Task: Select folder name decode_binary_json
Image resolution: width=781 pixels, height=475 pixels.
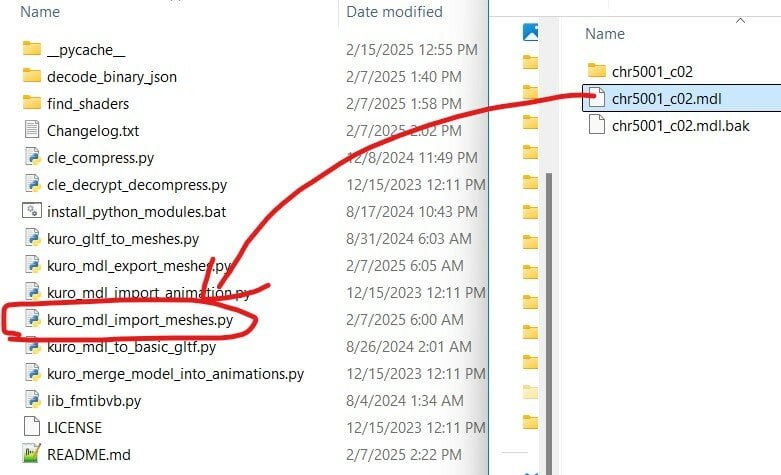Action: tap(112, 77)
